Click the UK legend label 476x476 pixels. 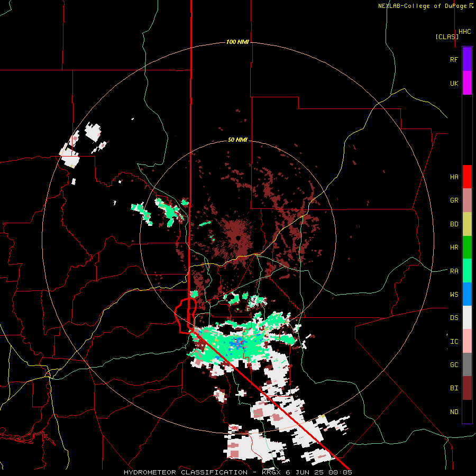pos(454,83)
